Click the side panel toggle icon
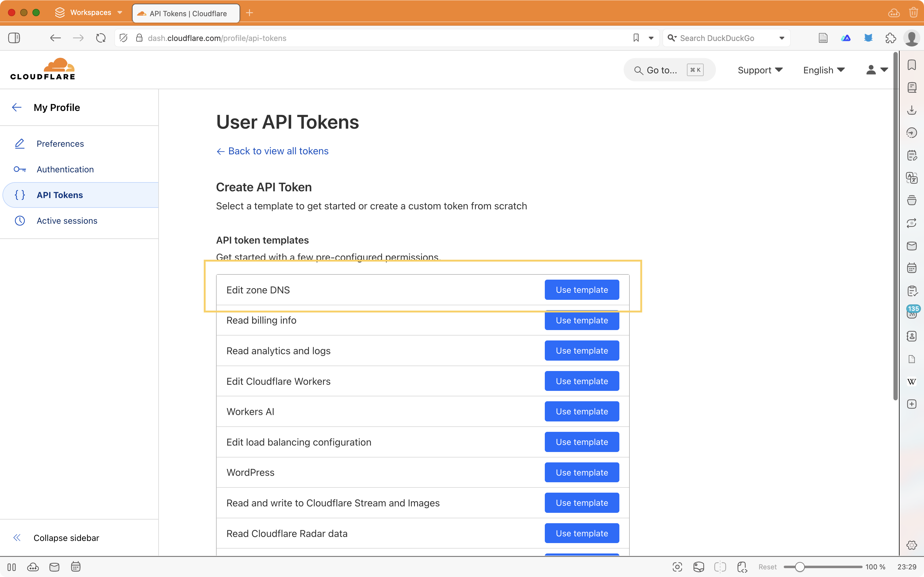 pos(14,38)
